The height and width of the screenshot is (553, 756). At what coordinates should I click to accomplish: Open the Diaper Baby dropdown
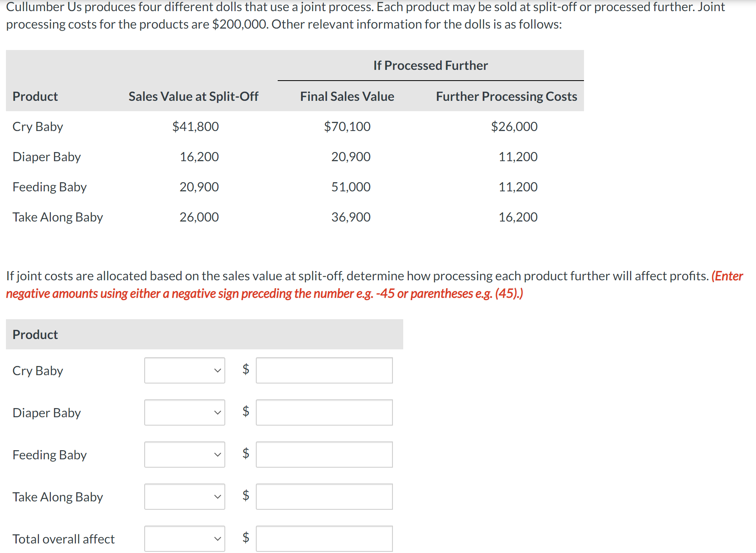pos(185,412)
